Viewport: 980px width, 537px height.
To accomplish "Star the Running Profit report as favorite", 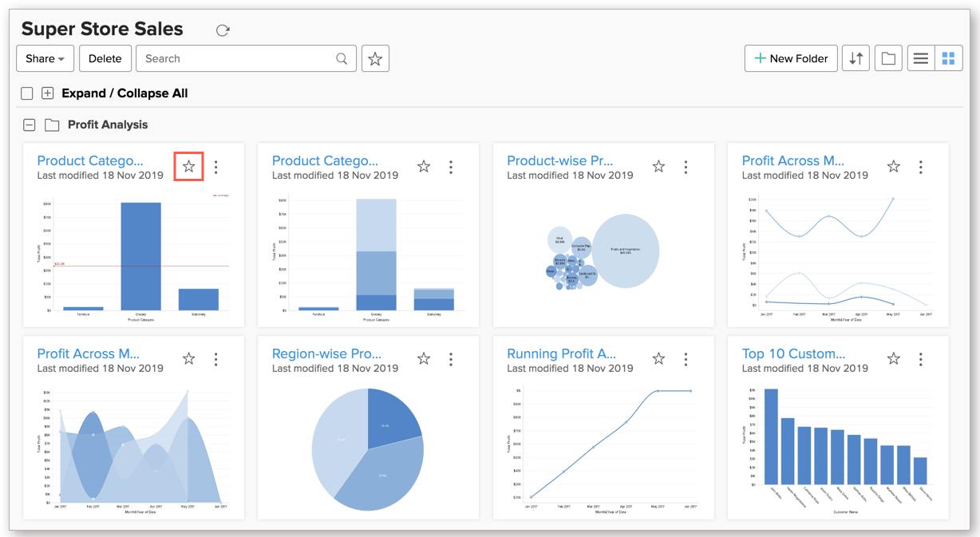I will (x=658, y=359).
